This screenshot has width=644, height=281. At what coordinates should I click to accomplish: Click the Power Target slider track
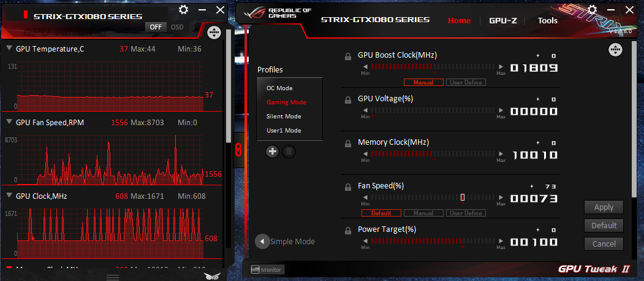[x=433, y=242]
